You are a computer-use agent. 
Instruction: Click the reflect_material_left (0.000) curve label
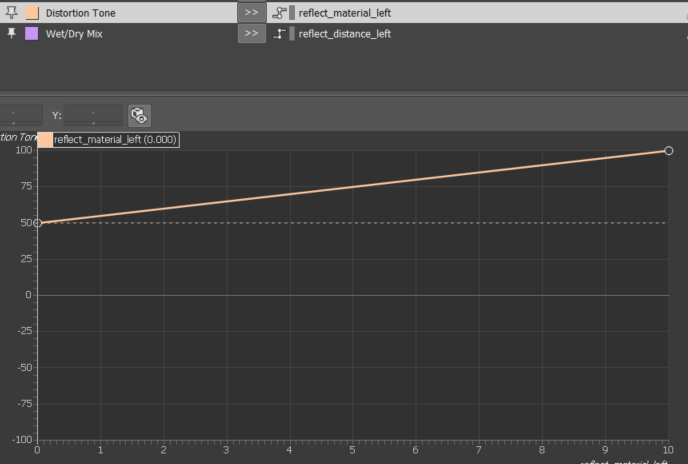pyautogui.click(x=115, y=140)
